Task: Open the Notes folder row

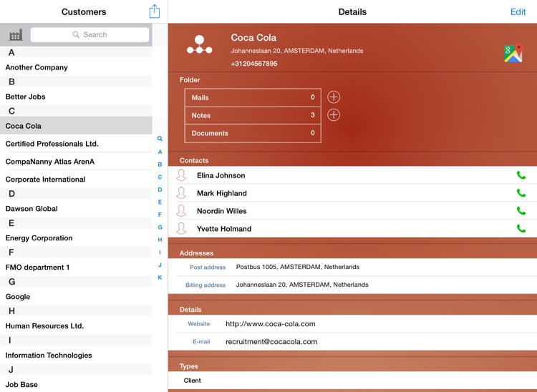Action: 253,115
